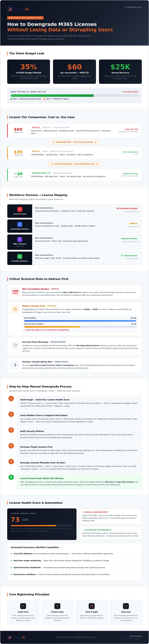The height and width of the screenshot is (644, 149).
Task: Click the Overlap / Double-Billing dollar icon
Action: pos(15,365)
